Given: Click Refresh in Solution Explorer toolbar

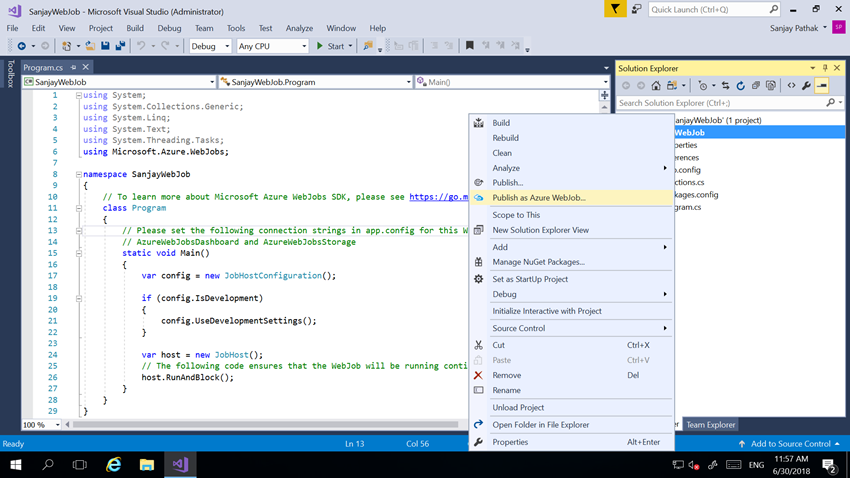Looking at the screenshot, I should pos(740,86).
